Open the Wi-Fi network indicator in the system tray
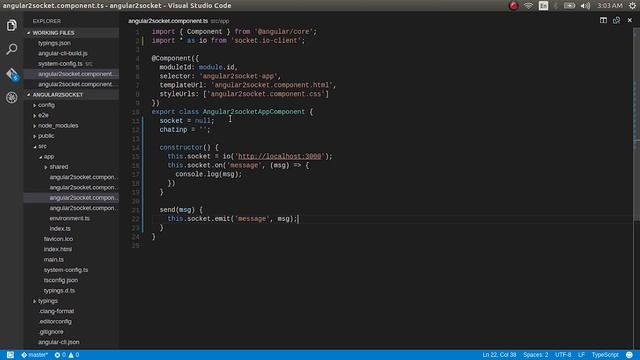Image resolution: width=640 pixels, height=360 pixels. pos(528,6)
